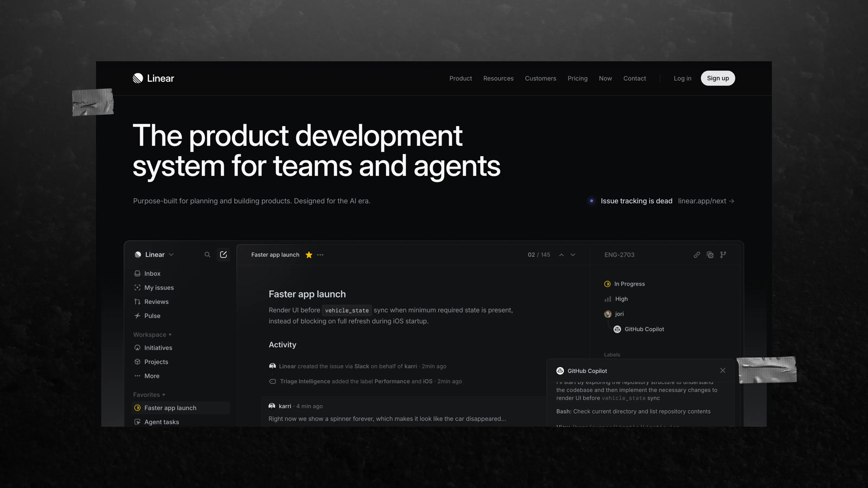
Task: Change the High priority setting
Action: (x=616, y=299)
